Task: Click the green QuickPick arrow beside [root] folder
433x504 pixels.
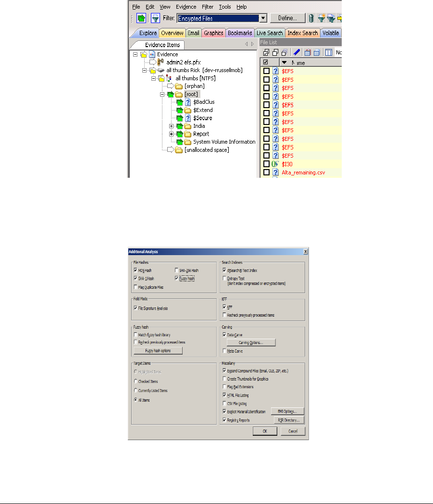Action: [171, 94]
